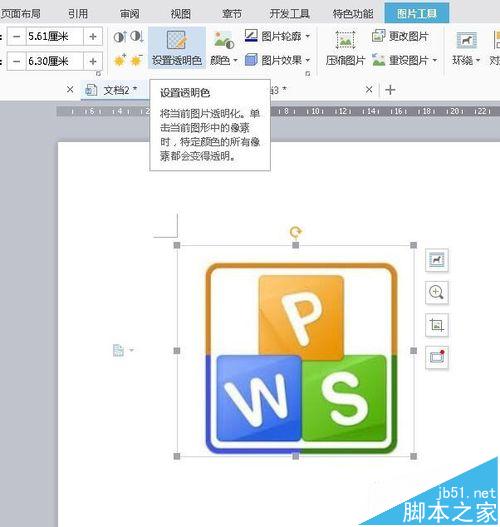This screenshot has height=527, width=500.
Task: Close the document tab ending in 3 *
Action: (369, 90)
